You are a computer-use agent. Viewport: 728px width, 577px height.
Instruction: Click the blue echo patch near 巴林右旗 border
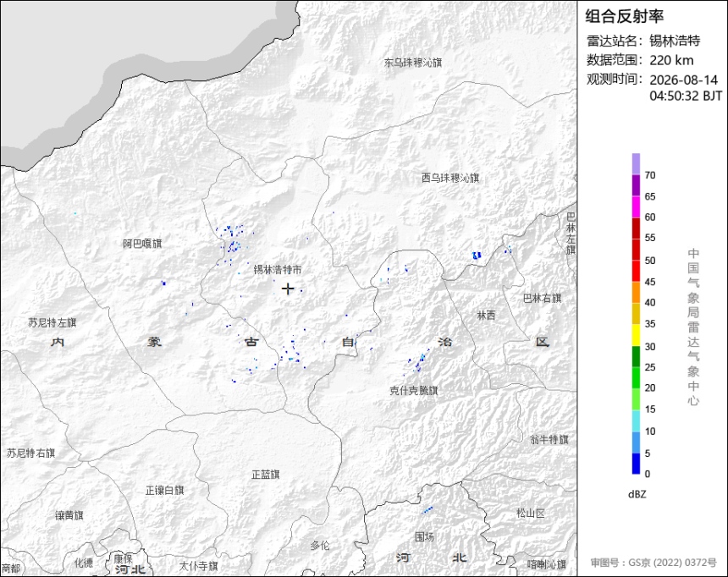(x=477, y=256)
